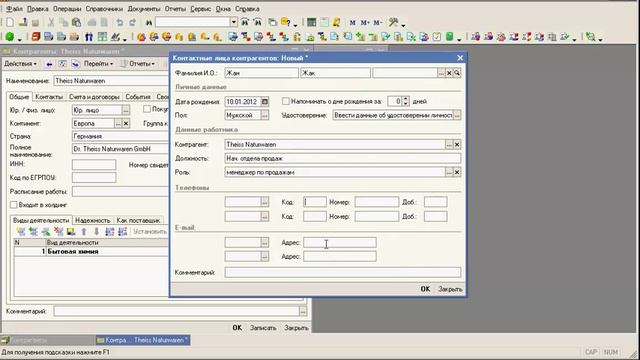Click the calendar icon in top toolbar
Viewport: 640px width, 360px height.
click(x=324, y=22)
